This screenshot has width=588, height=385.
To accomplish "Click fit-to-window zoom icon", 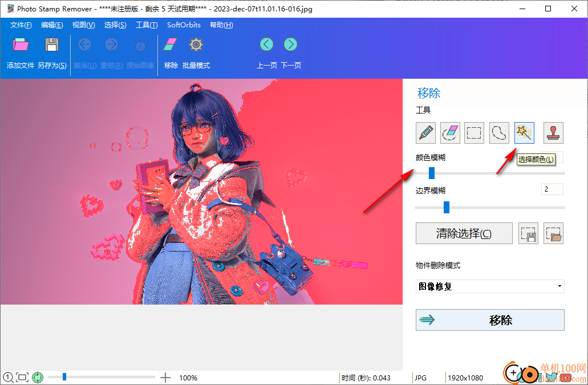I will (x=22, y=377).
